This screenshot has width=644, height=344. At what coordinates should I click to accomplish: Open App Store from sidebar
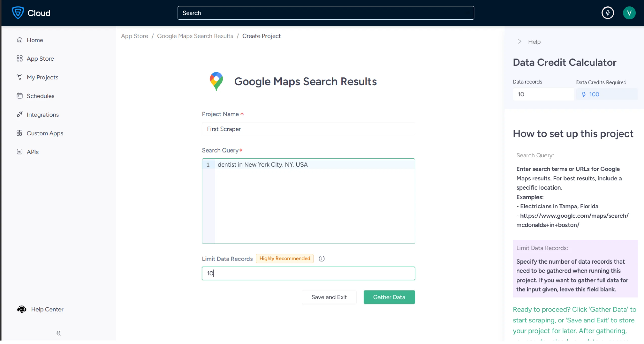coord(40,59)
